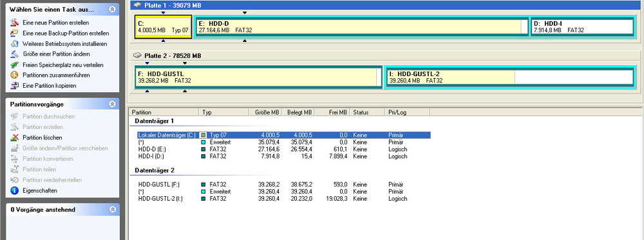The height and width of the screenshot is (240, 644).
Task: Click the Platte 1 disk icon
Action: click(x=137, y=5)
